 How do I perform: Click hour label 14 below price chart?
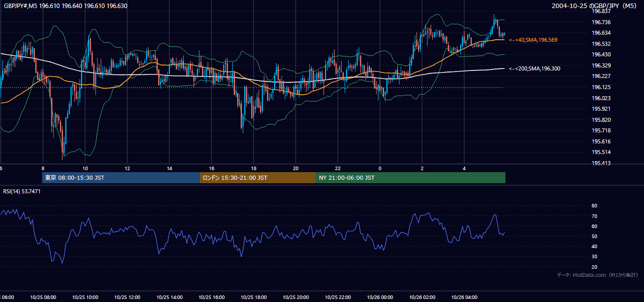pos(169,168)
